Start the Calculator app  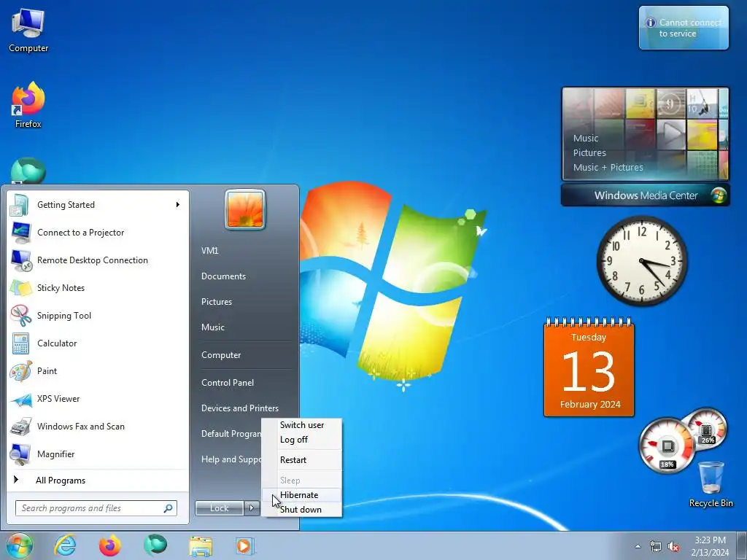point(98,343)
